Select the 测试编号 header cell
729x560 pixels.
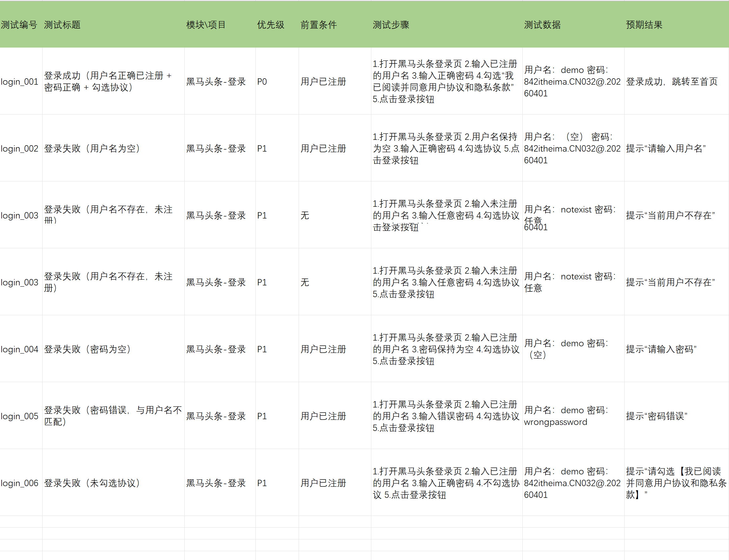coord(21,24)
